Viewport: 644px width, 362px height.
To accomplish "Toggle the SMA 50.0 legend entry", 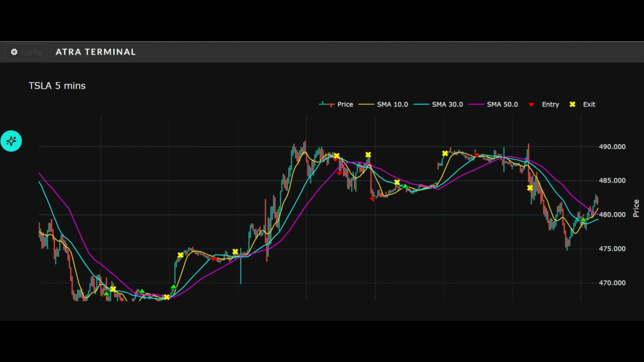I will [502, 104].
